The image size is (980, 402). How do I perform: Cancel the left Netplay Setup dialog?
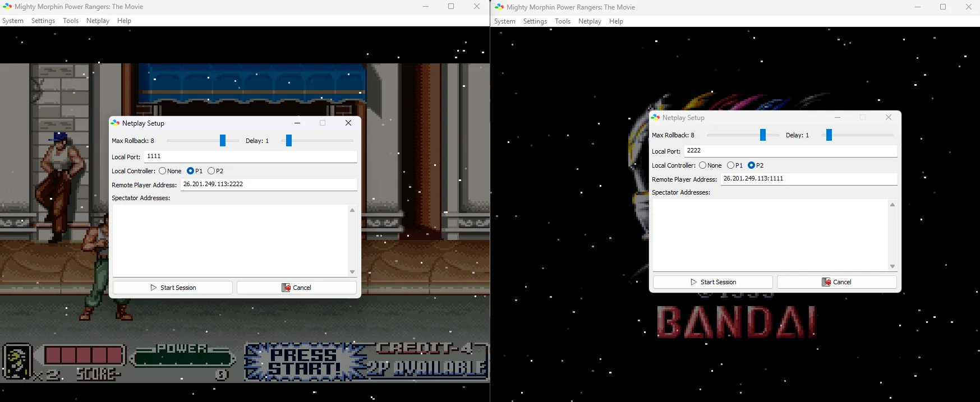(x=297, y=288)
